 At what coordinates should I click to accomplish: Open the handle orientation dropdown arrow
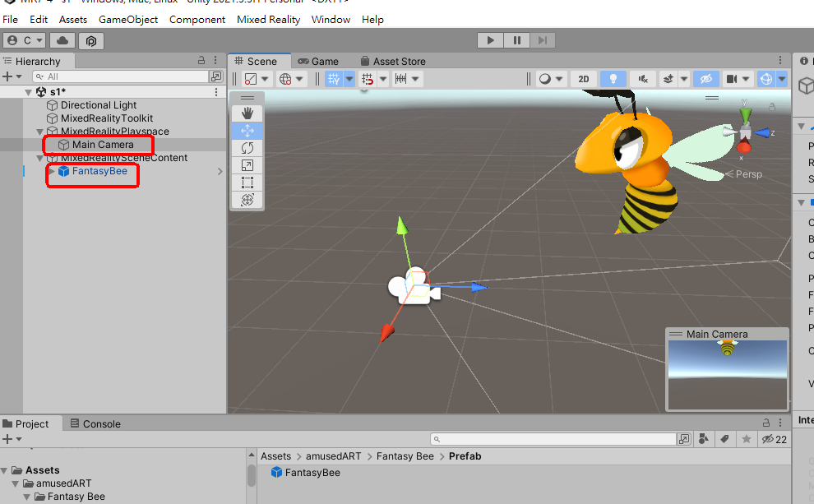[x=299, y=79]
